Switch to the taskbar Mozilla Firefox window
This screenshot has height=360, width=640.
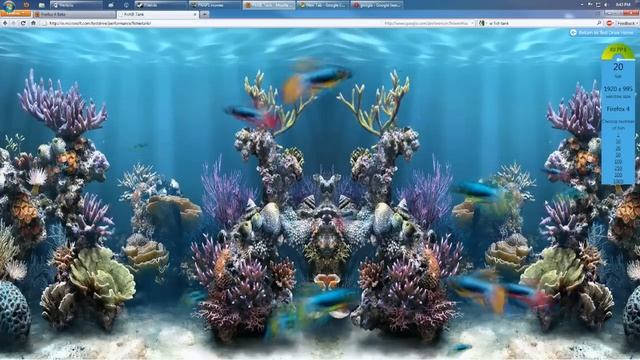pos(268,5)
